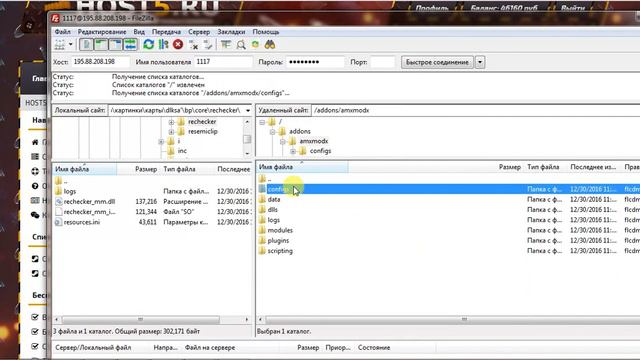Open the Site Manager dropdown arrow
The image size is (640, 360).
71,44
